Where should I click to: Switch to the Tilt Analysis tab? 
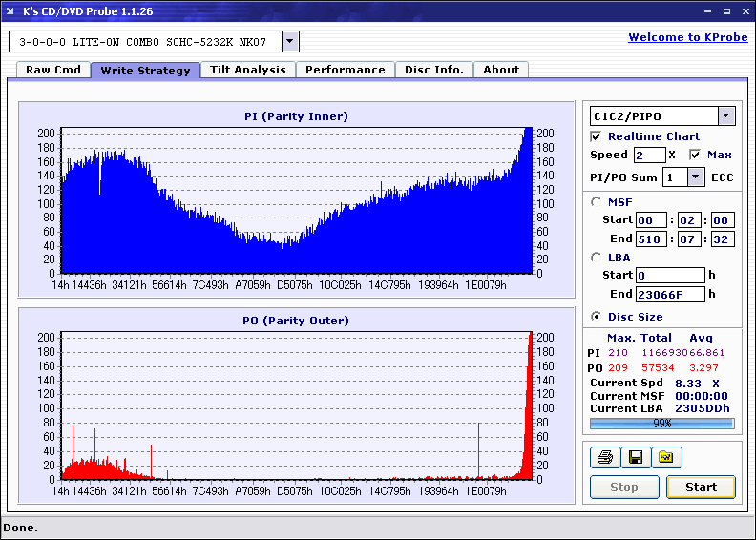pyautogui.click(x=248, y=70)
